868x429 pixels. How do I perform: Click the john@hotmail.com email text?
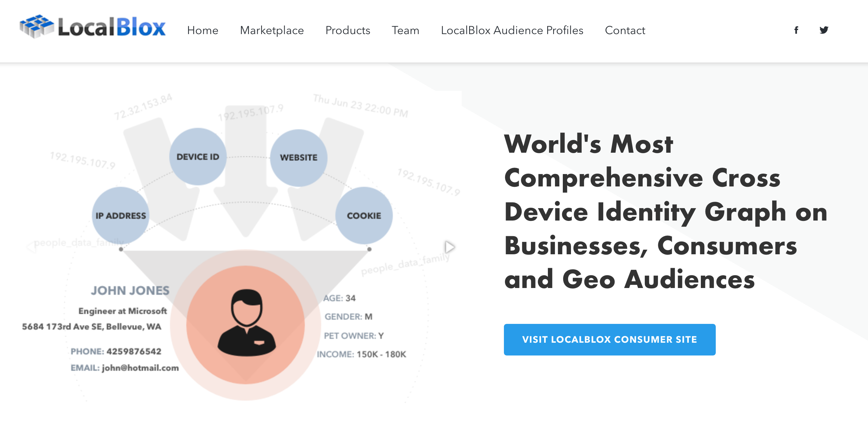coord(140,368)
